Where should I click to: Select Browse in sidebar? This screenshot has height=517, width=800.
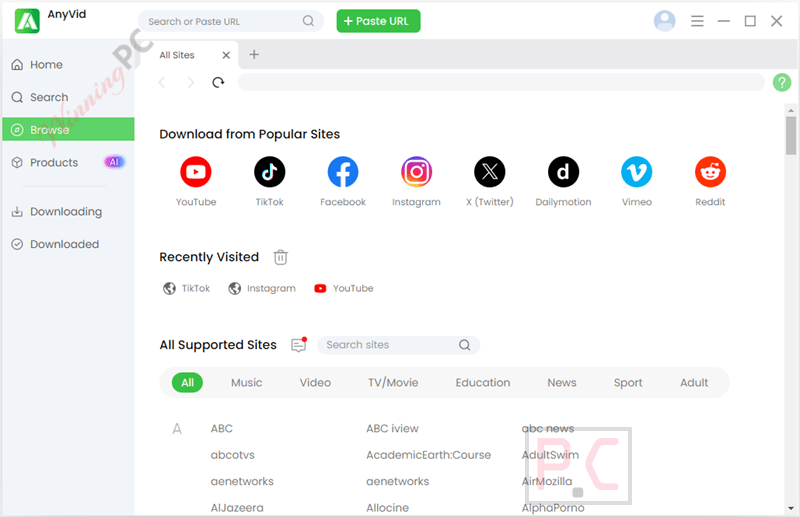(68, 129)
